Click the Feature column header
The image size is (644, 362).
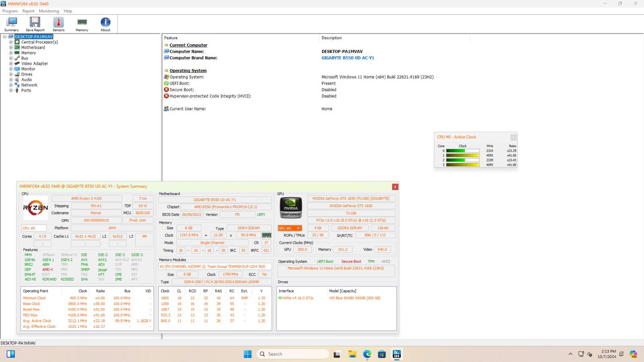coord(241,38)
